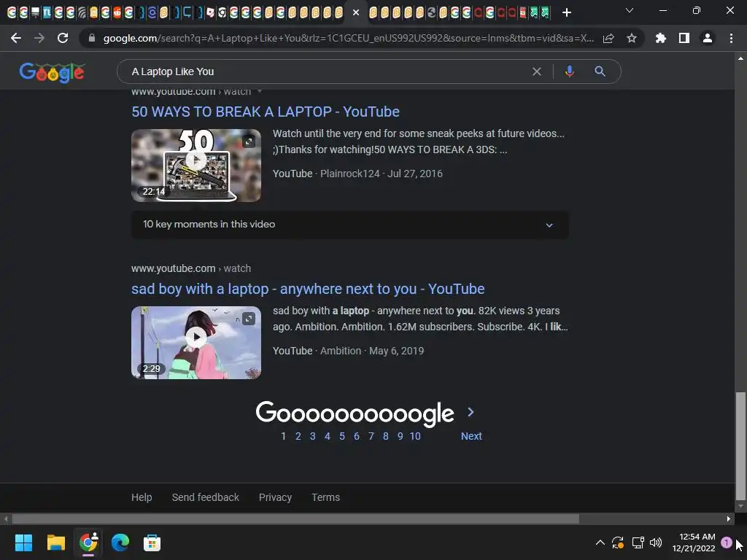747x560 pixels.
Task: Share this page from address bar
Action: pyautogui.click(x=608, y=38)
